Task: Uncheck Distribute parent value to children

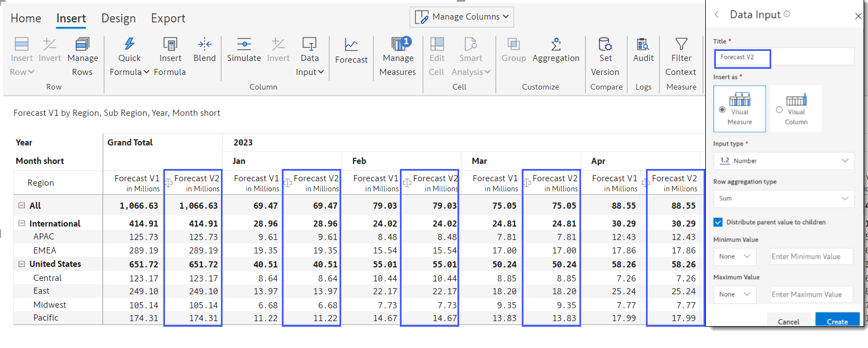Action: pos(718,222)
